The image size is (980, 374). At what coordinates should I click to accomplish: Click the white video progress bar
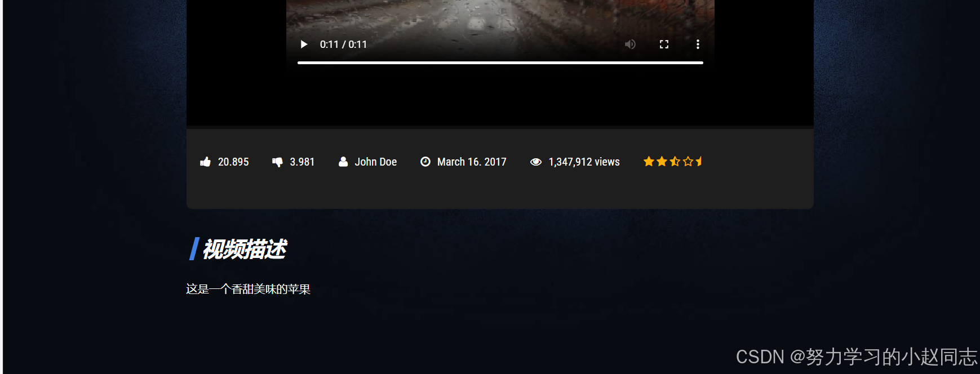click(x=500, y=63)
